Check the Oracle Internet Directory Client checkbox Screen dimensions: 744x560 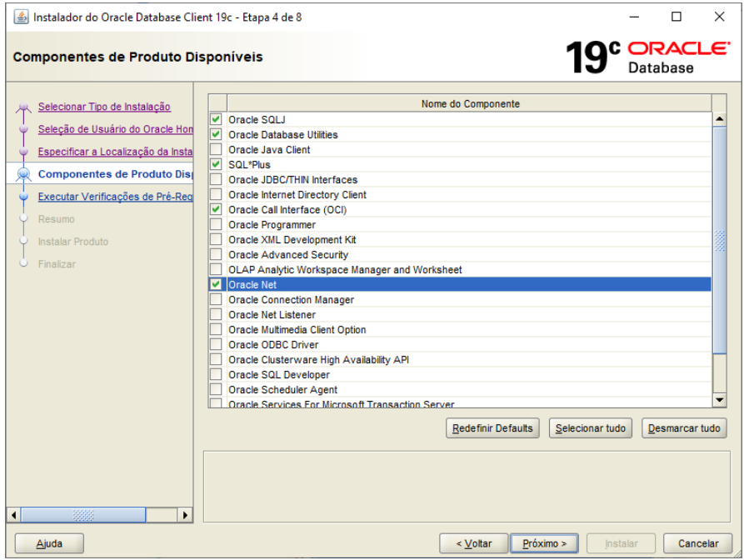tap(216, 194)
